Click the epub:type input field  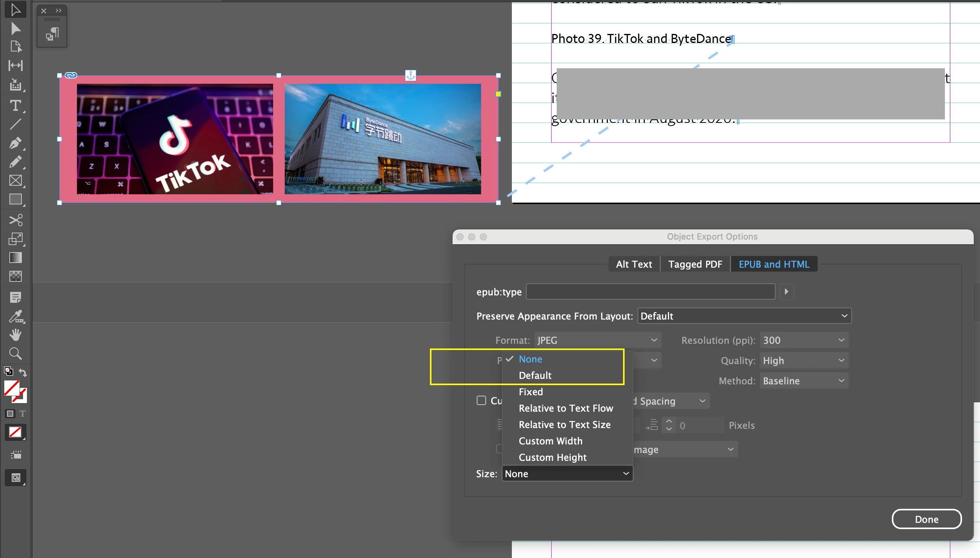click(650, 291)
